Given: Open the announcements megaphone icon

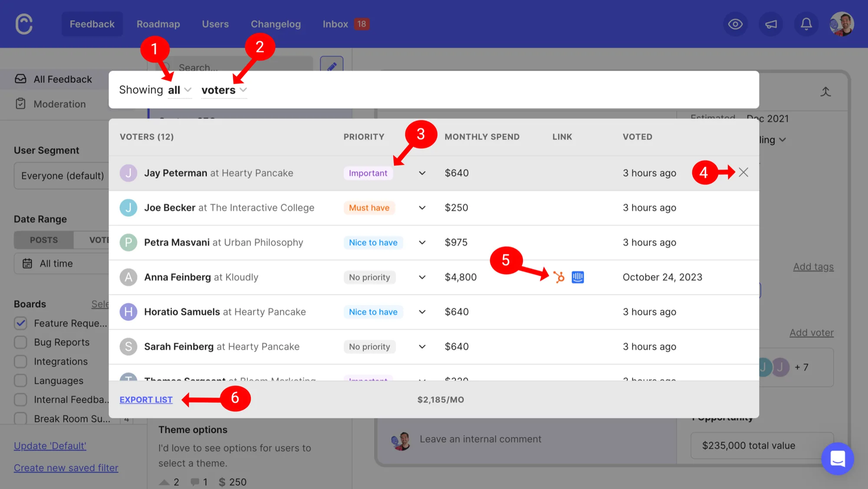Looking at the screenshot, I should [x=771, y=24].
